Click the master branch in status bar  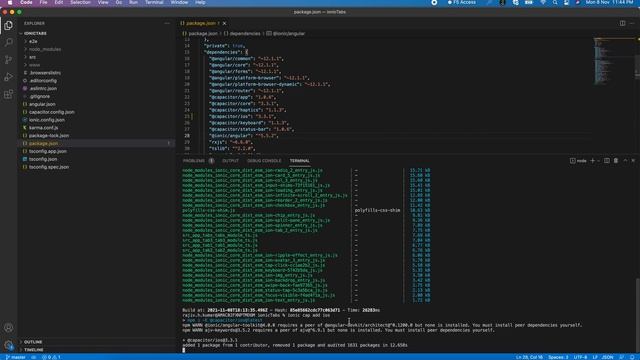[x=16, y=357]
